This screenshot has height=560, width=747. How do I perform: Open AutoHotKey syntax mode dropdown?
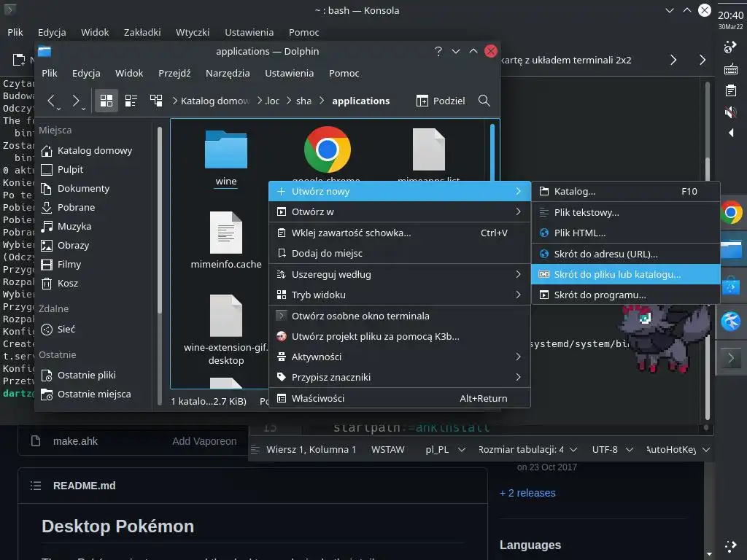(x=678, y=449)
